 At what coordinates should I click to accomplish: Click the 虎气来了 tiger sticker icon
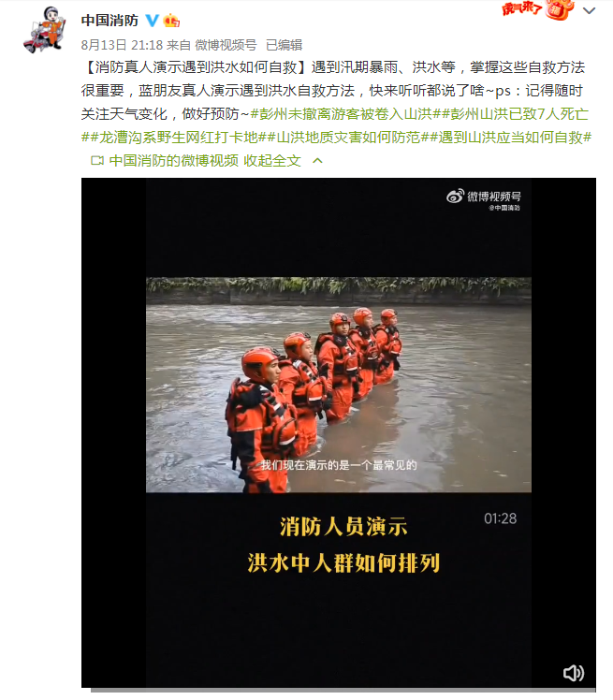click(537, 9)
